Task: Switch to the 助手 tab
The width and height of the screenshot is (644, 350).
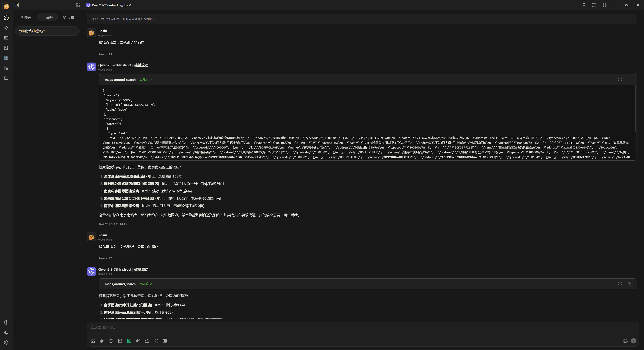Action: (x=26, y=17)
